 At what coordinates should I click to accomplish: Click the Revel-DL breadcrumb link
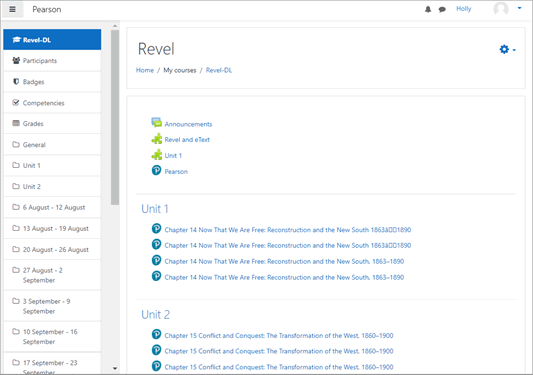pyautogui.click(x=219, y=70)
